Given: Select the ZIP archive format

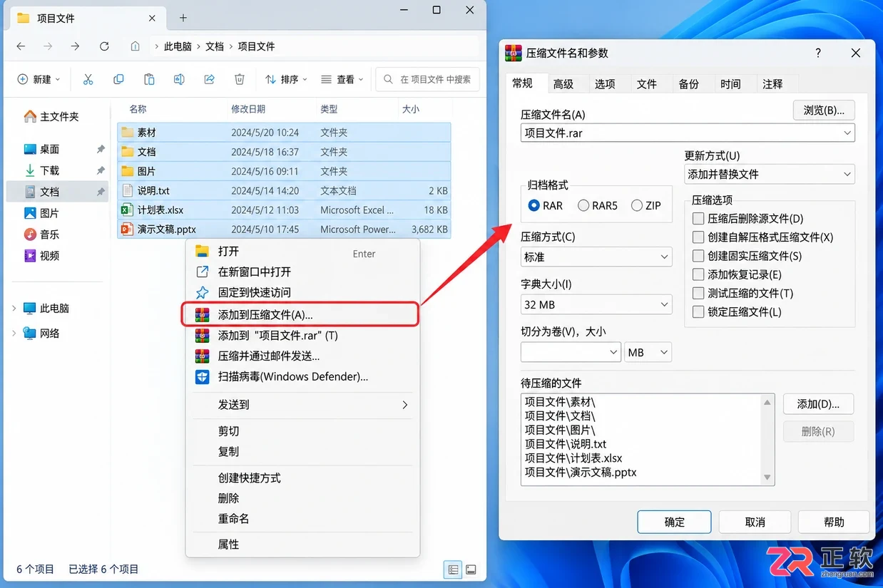Looking at the screenshot, I should pyautogui.click(x=646, y=205).
